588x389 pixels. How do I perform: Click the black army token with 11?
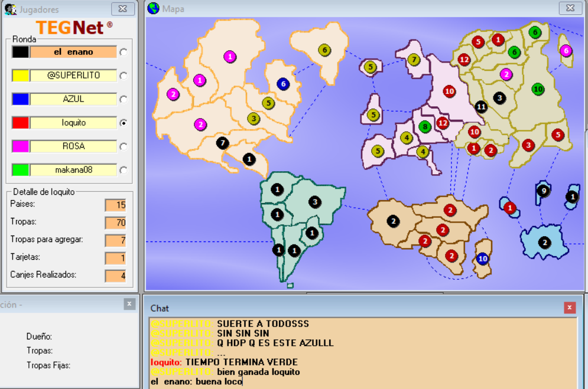click(x=481, y=107)
